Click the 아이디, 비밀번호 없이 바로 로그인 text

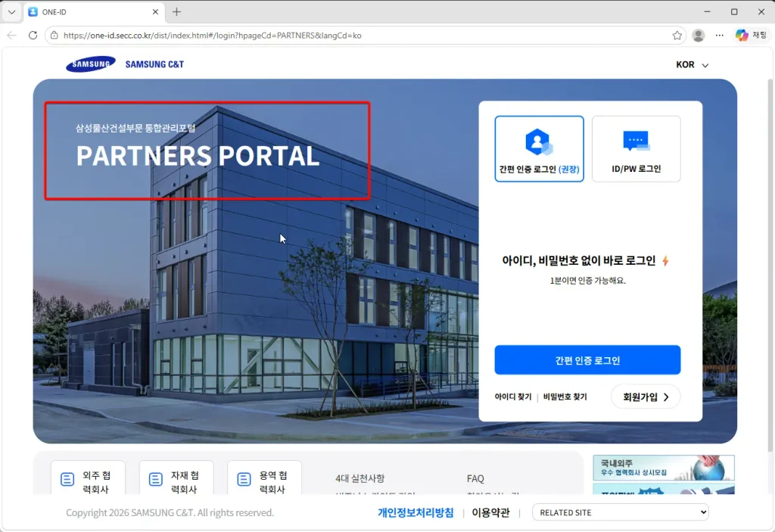point(579,260)
